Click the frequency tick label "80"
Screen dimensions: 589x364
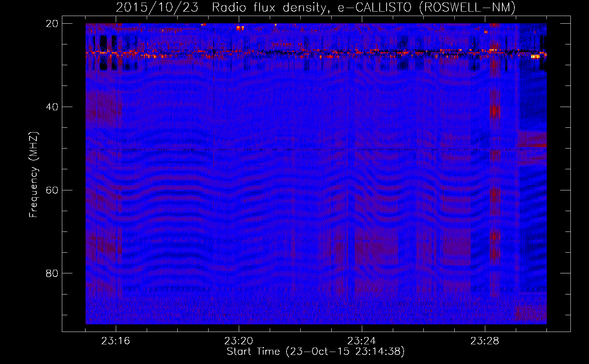click(x=52, y=273)
